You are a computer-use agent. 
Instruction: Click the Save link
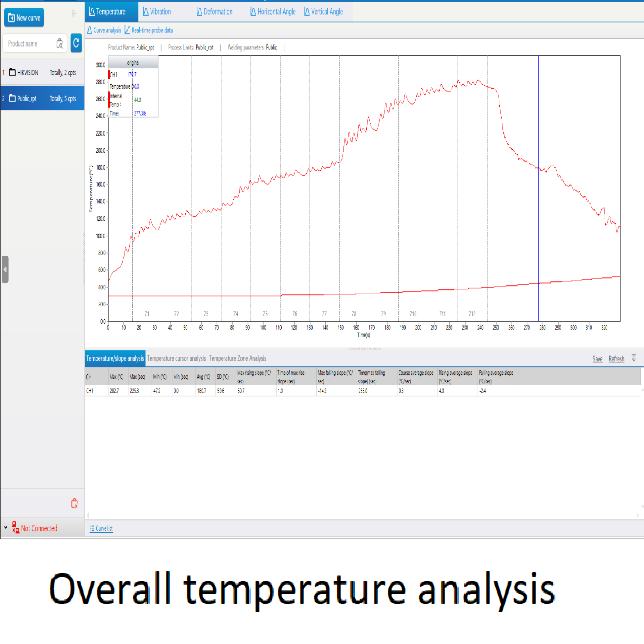(x=597, y=359)
